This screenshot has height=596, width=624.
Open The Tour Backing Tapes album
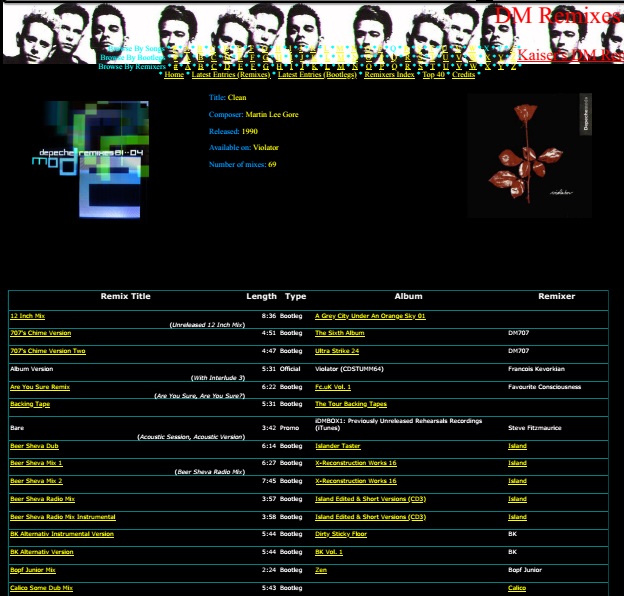pyautogui.click(x=351, y=404)
